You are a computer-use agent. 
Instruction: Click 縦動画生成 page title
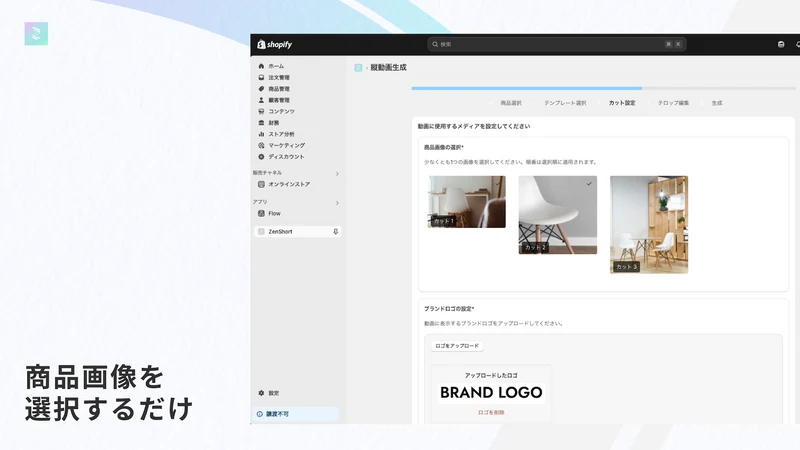(388, 67)
